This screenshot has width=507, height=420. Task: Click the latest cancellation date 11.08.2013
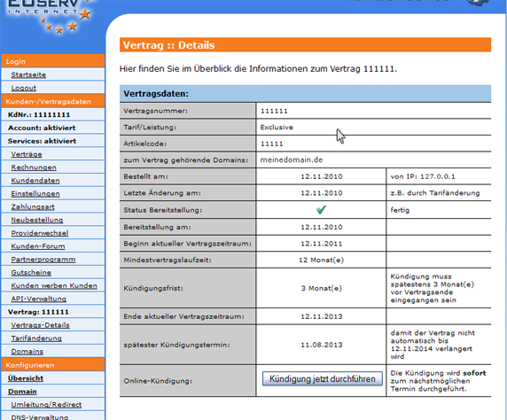322,345
